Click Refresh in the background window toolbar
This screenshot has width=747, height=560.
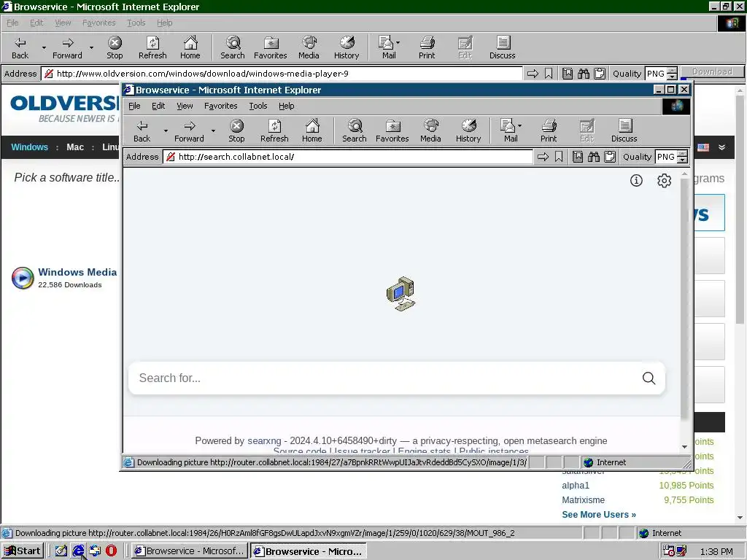152,47
